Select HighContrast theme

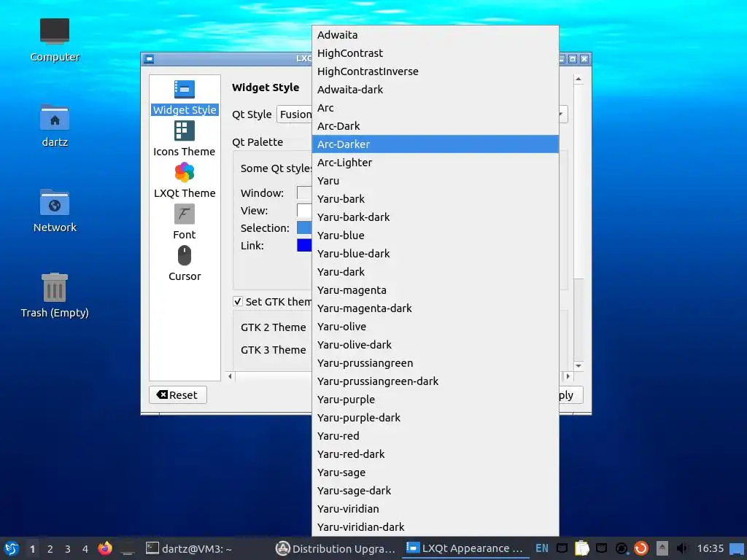(435, 52)
